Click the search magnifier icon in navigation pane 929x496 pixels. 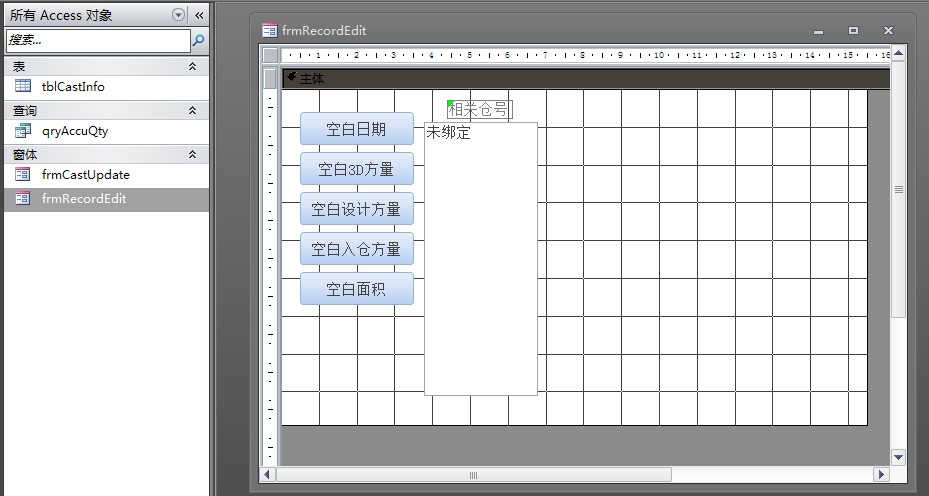[198, 41]
